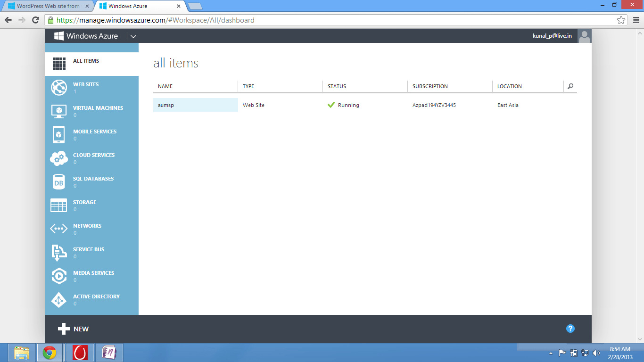This screenshot has width=644, height=362.
Task: Select the Web Sites sidebar icon
Action: coord(58,87)
